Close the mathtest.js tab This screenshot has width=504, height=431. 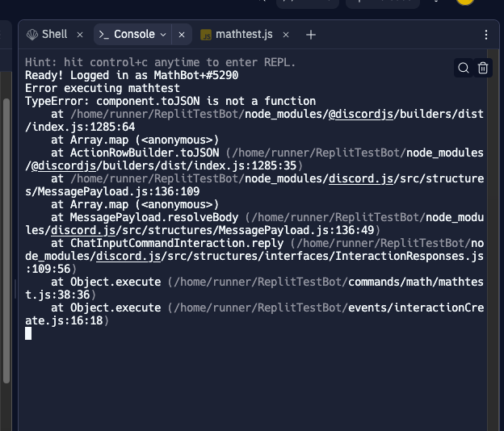(x=286, y=35)
